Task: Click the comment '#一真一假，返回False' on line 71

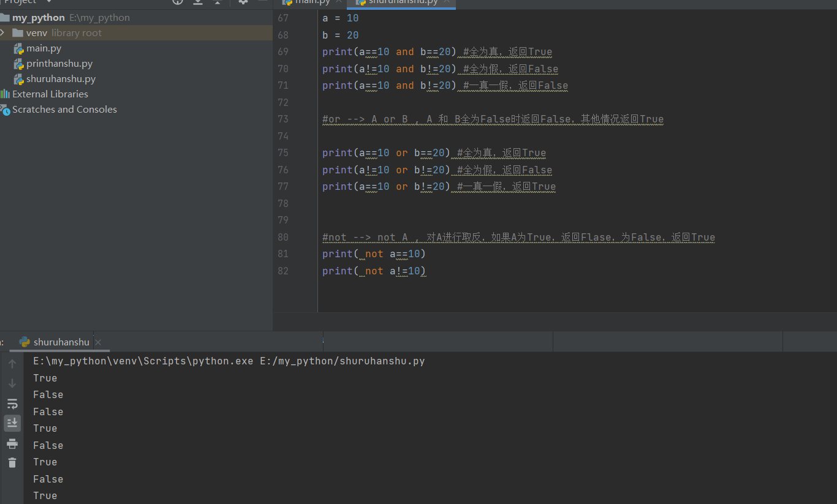Action: click(x=515, y=86)
